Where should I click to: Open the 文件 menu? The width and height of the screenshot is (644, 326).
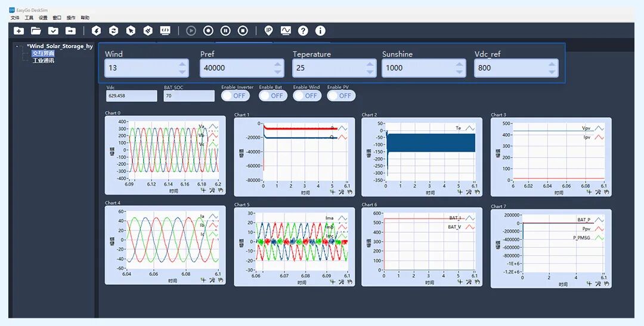[x=15, y=18]
